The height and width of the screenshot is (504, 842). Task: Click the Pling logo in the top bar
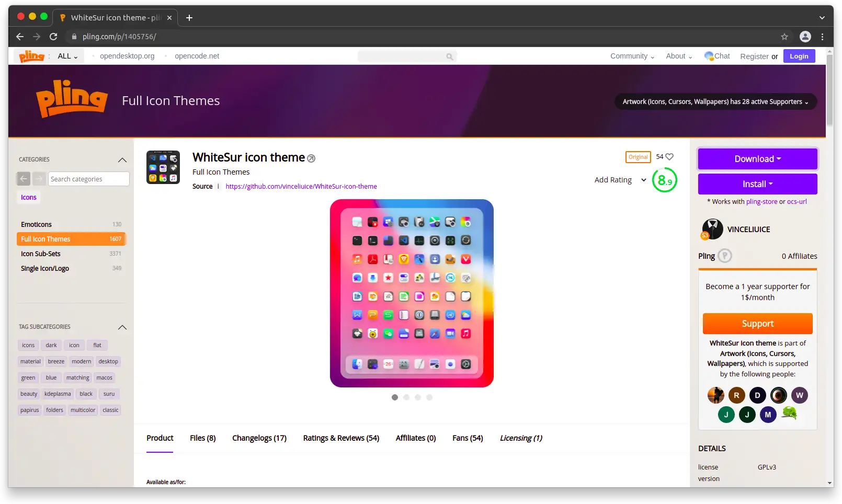pyautogui.click(x=31, y=56)
